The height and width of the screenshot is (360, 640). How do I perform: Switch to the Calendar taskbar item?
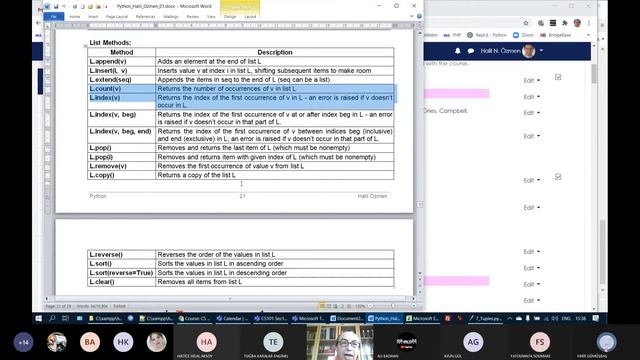pos(232,318)
